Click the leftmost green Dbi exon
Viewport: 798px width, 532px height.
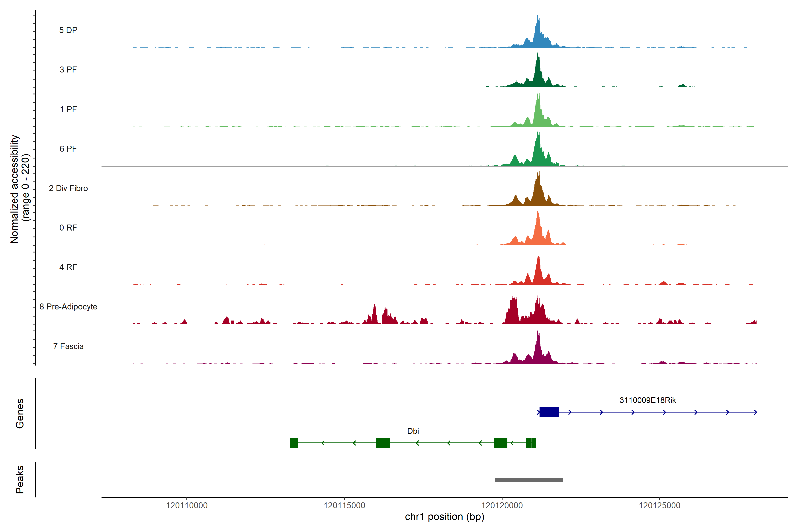294,443
